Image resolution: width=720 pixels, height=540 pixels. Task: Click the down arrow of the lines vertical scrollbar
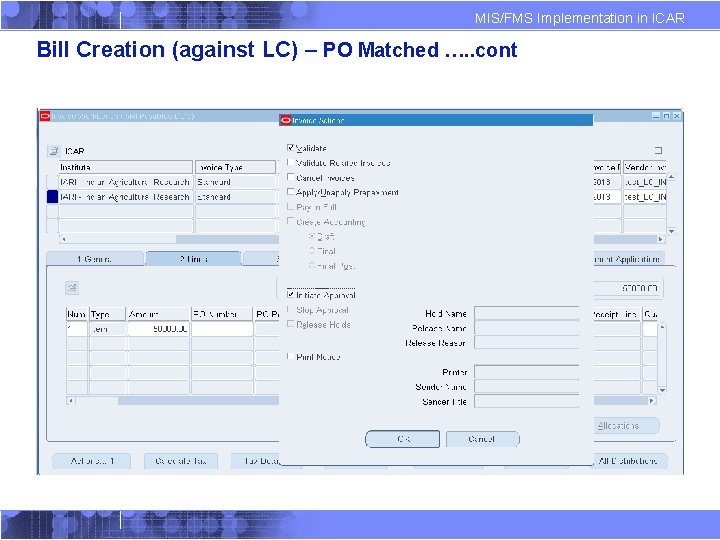[x=662, y=390]
